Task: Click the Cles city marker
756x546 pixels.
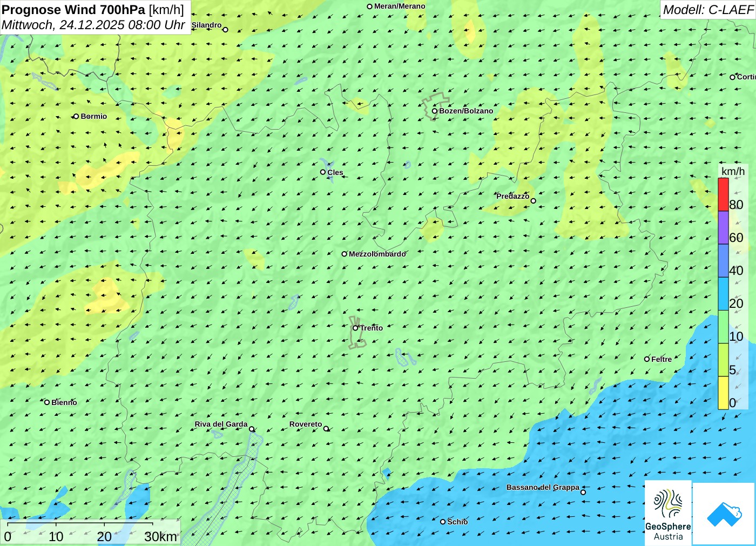Action: coord(322,172)
